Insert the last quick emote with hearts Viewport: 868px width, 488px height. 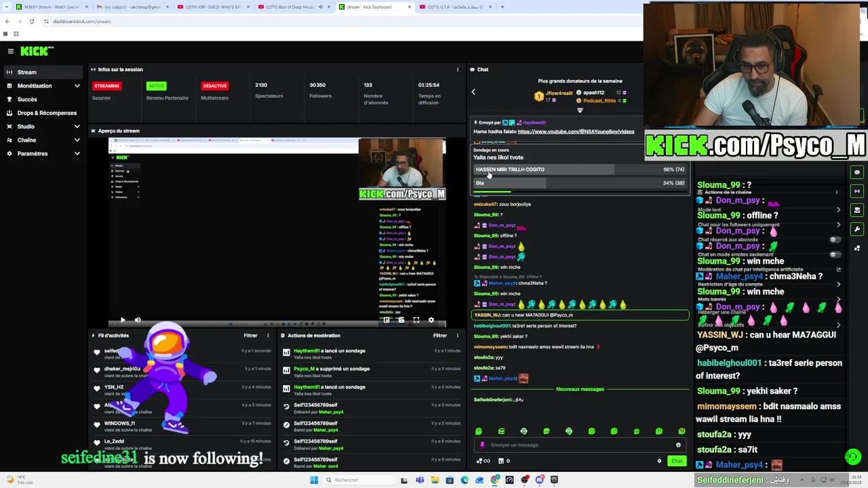click(682, 431)
